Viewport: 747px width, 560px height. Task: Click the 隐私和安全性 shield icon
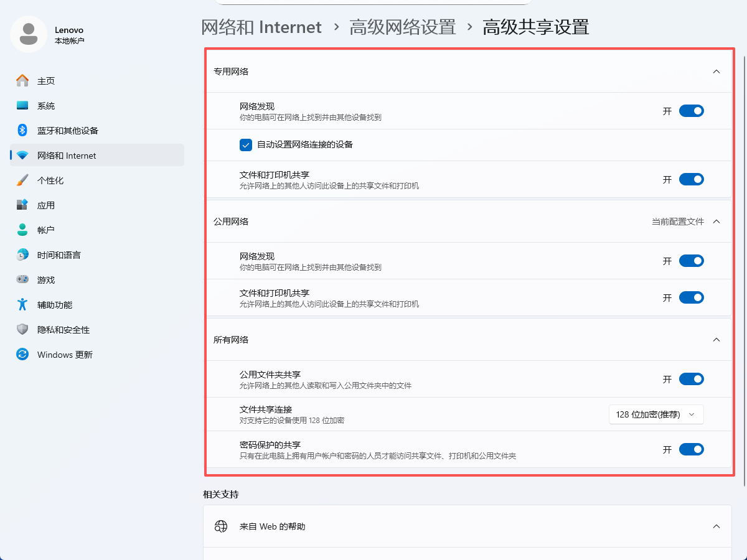(x=22, y=330)
